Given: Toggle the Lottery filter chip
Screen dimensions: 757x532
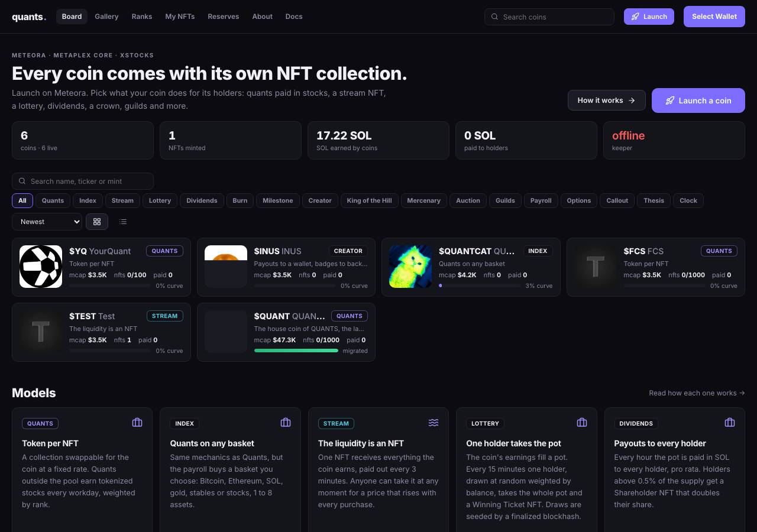Looking at the screenshot, I should 160,200.
